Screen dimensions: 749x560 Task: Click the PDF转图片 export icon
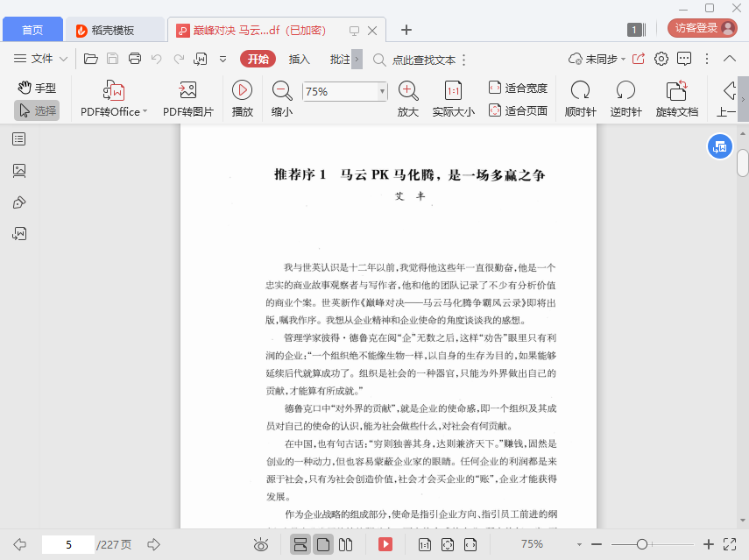(x=187, y=91)
